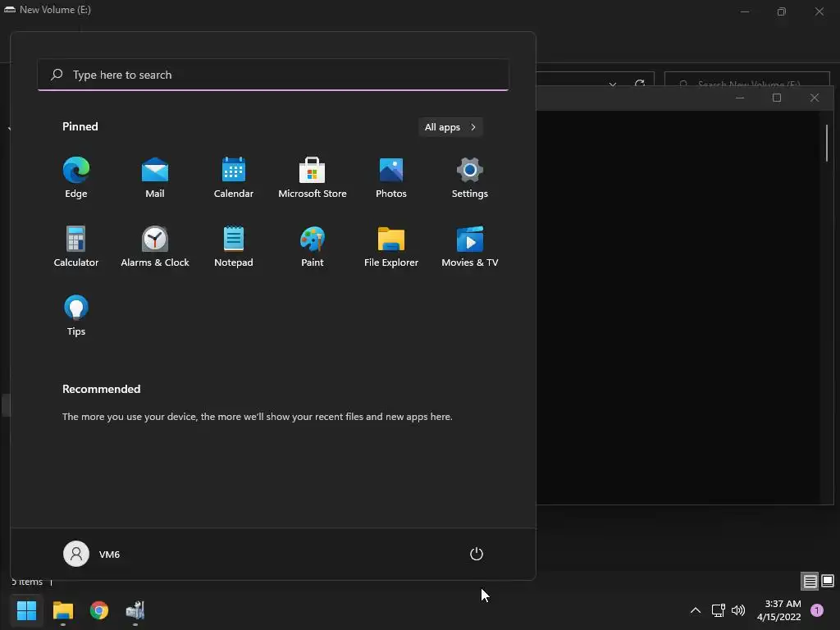Open the Tips app
This screenshot has height=630, width=840.
point(76,316)
